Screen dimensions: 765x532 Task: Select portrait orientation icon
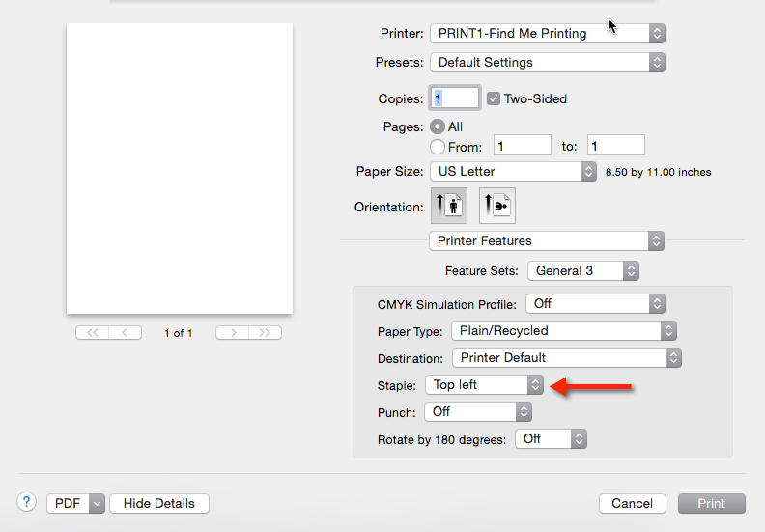(x=449, y=206)
